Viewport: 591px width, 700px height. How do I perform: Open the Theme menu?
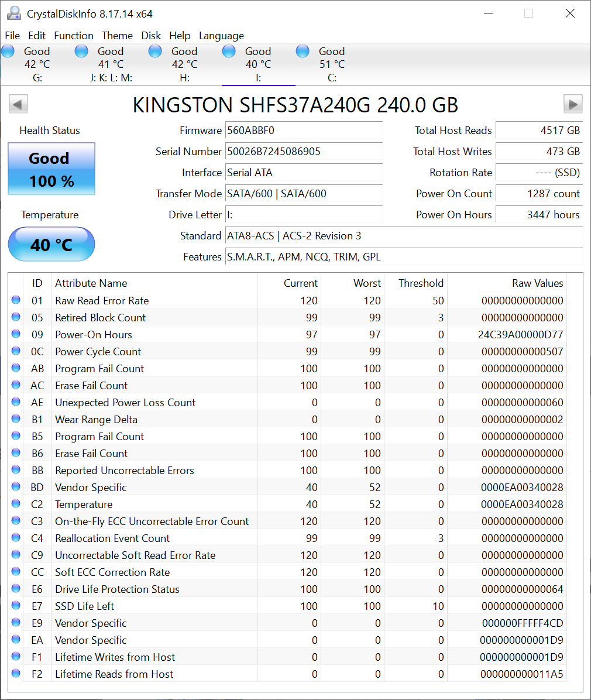[x=117, y=36]
